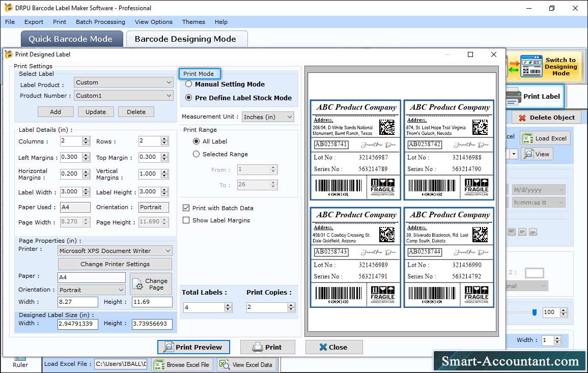Click the printer icon beside Print Label
The width and height of the screenshot is (588, 373).
tap(513, 97)
